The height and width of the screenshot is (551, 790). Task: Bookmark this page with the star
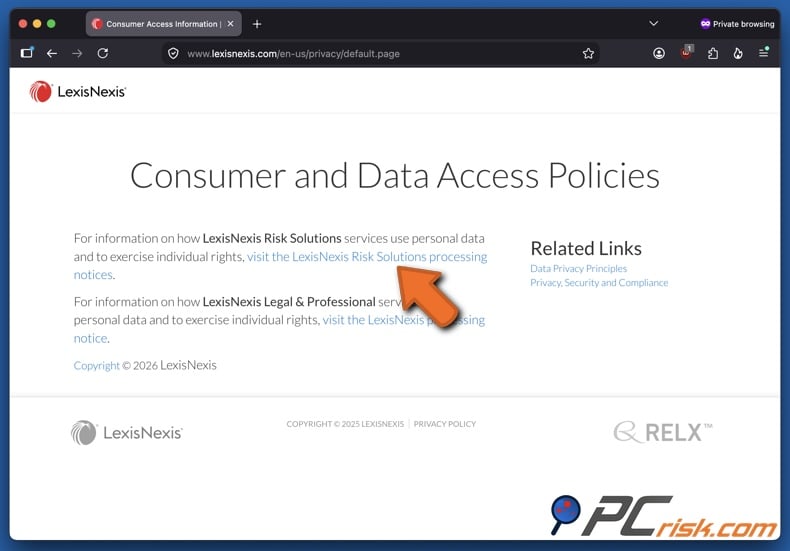[588, 53]
